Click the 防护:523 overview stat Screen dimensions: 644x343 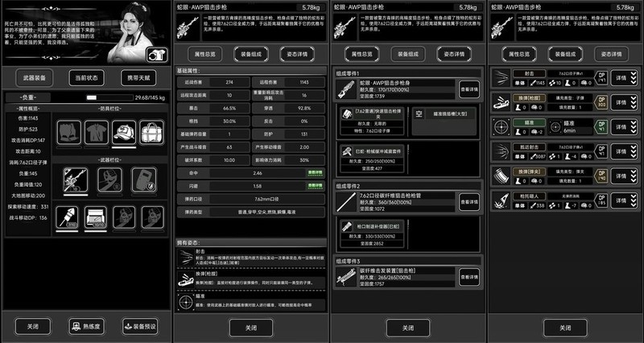coord(27,129)
